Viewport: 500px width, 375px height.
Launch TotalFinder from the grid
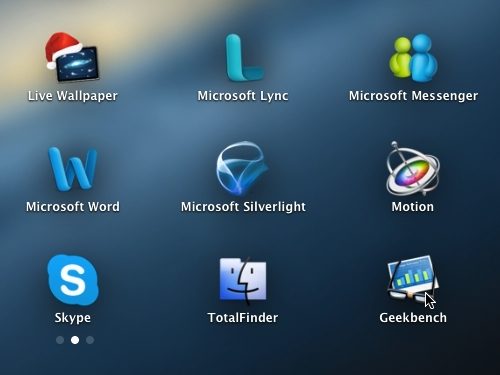pos(243,280)
